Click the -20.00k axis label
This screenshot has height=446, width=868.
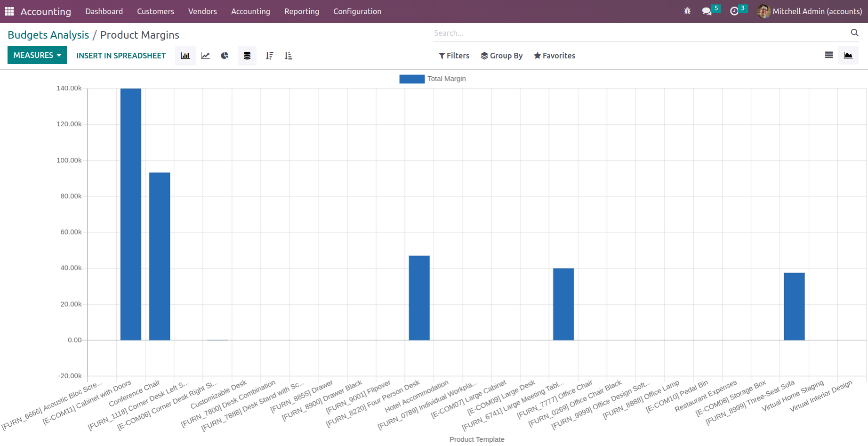tap(70, 376)
